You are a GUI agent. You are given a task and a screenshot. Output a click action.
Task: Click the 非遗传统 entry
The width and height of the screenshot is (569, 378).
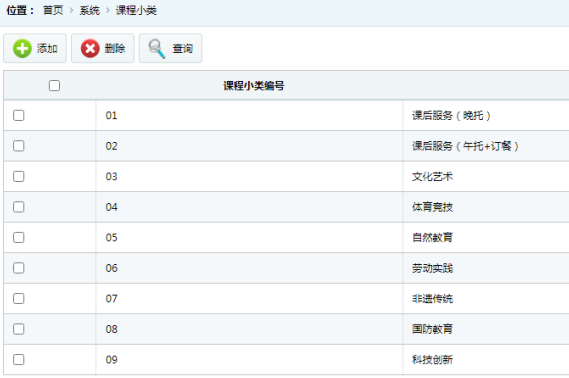(432, 299)
